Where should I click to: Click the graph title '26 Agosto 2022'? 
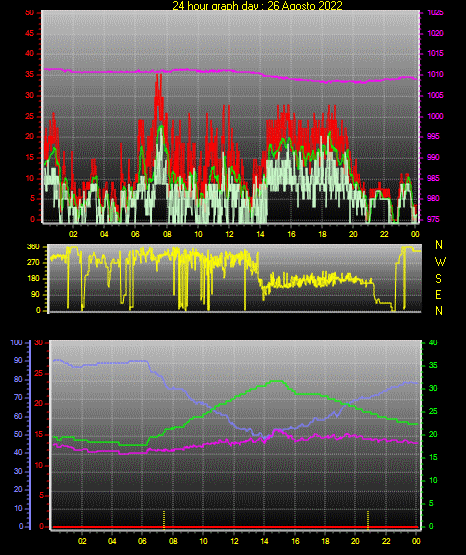pos(305,6)
